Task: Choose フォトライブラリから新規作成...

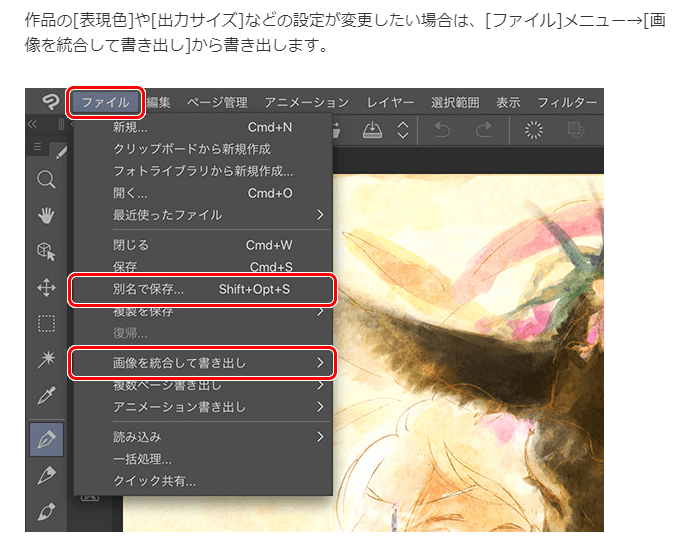Action: [203, 171]
